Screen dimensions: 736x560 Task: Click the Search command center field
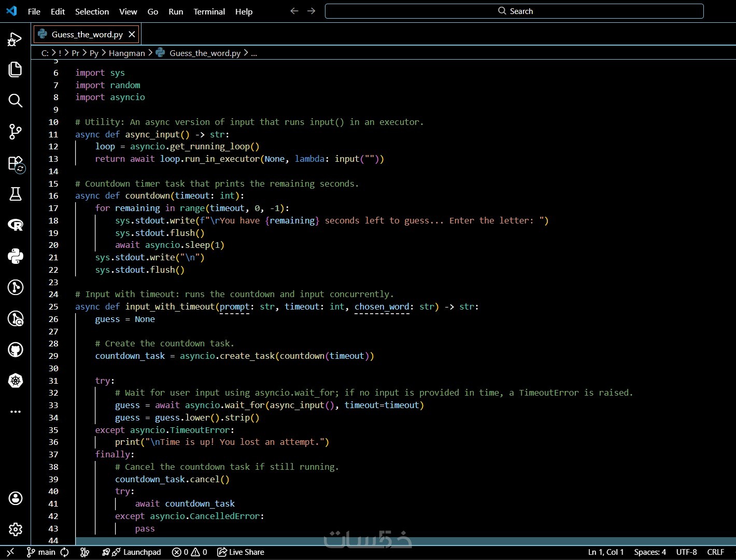pyautogui.click(x=514, y=11)
